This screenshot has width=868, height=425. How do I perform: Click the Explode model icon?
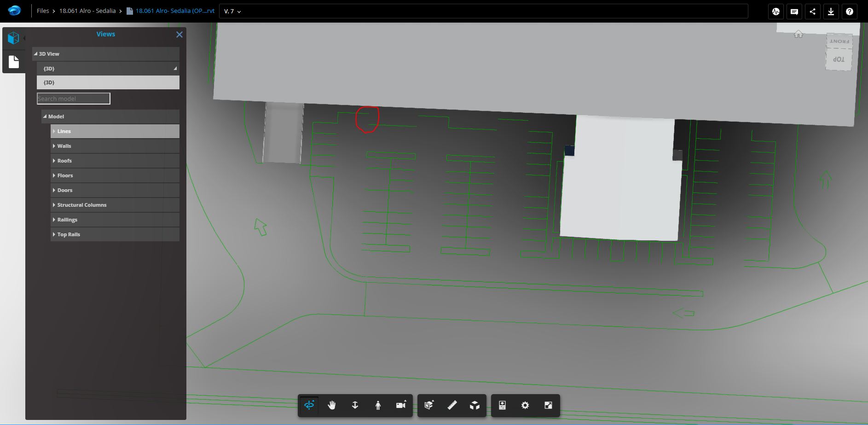tap(474, 406)
